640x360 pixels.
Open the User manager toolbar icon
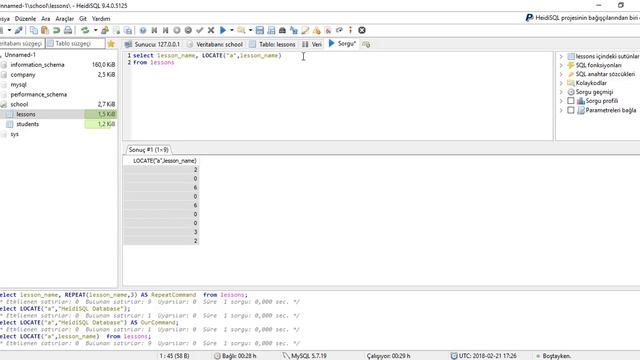coord(105,30)
